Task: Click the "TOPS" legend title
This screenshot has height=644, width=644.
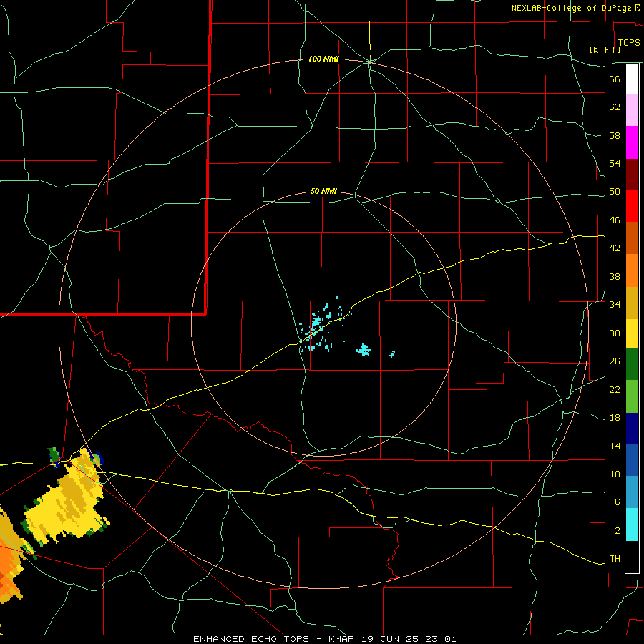Action: coord(629,43)
